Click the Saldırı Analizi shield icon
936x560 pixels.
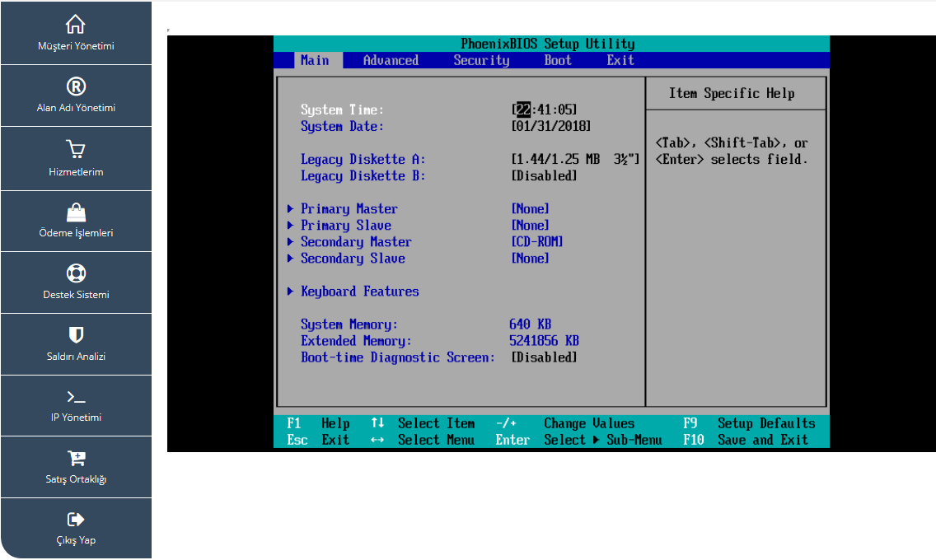(x=76, y=335)
